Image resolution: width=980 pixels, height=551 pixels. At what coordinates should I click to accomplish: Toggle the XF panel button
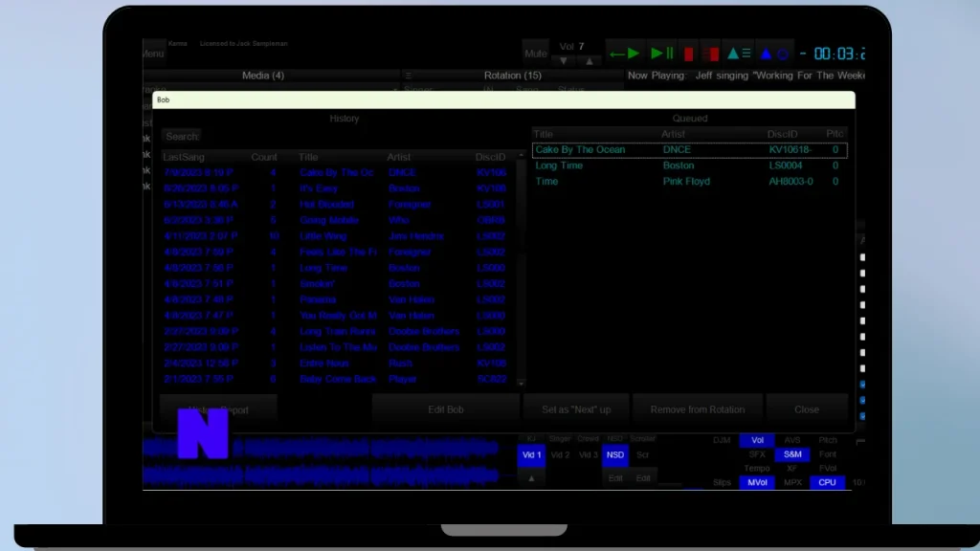[791, 468]
